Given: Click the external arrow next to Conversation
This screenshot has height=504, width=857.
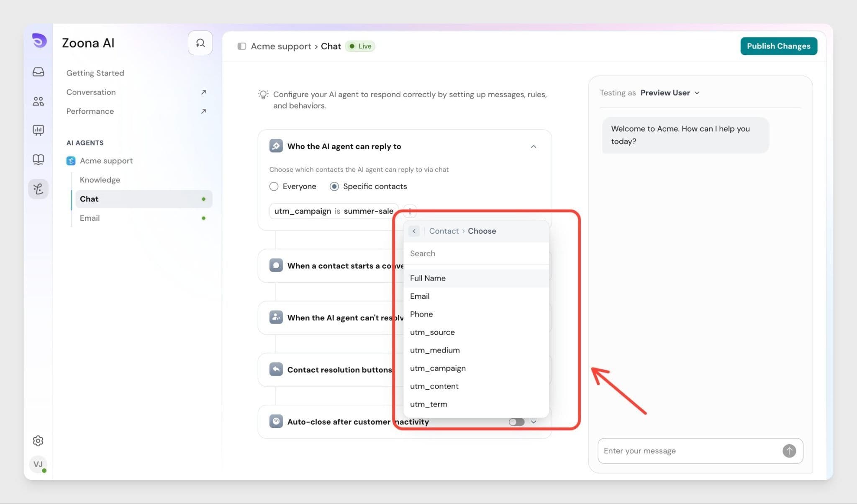Looking at the screenshot, I should (x=203, y=92).
